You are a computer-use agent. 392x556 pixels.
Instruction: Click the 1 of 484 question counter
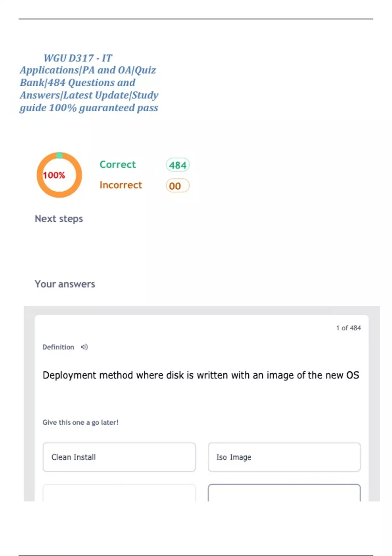pyautogui.click(x=348, y=328)
